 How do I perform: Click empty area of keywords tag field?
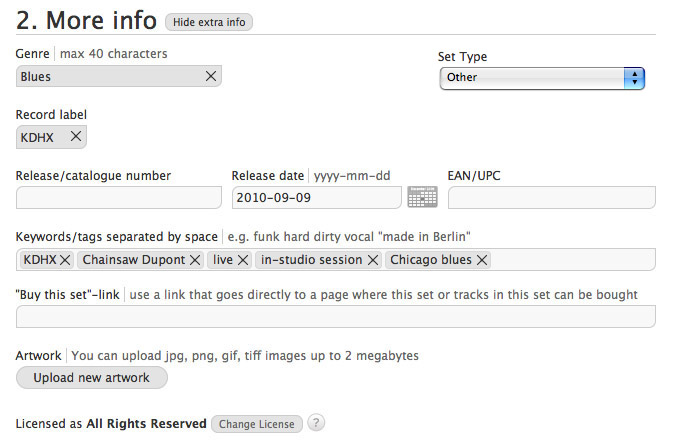point(575,260)
